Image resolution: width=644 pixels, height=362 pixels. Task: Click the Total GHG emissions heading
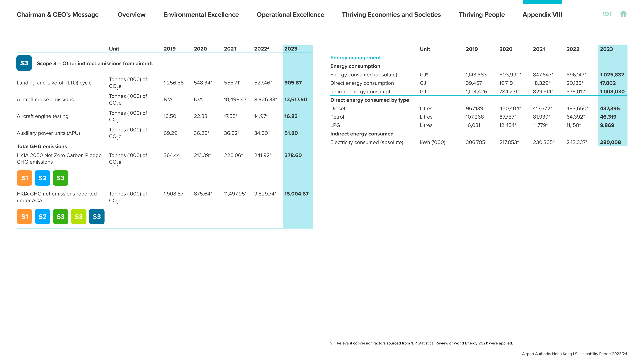click(x=42, y=146)
